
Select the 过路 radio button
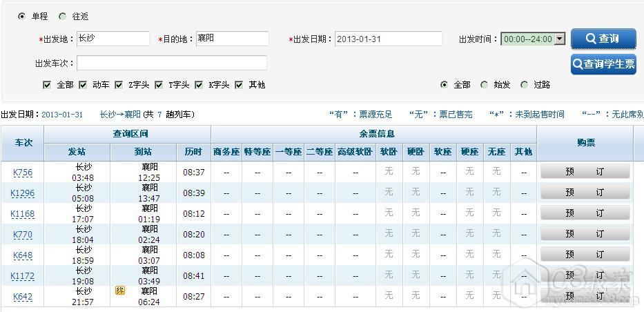[524, 85]
